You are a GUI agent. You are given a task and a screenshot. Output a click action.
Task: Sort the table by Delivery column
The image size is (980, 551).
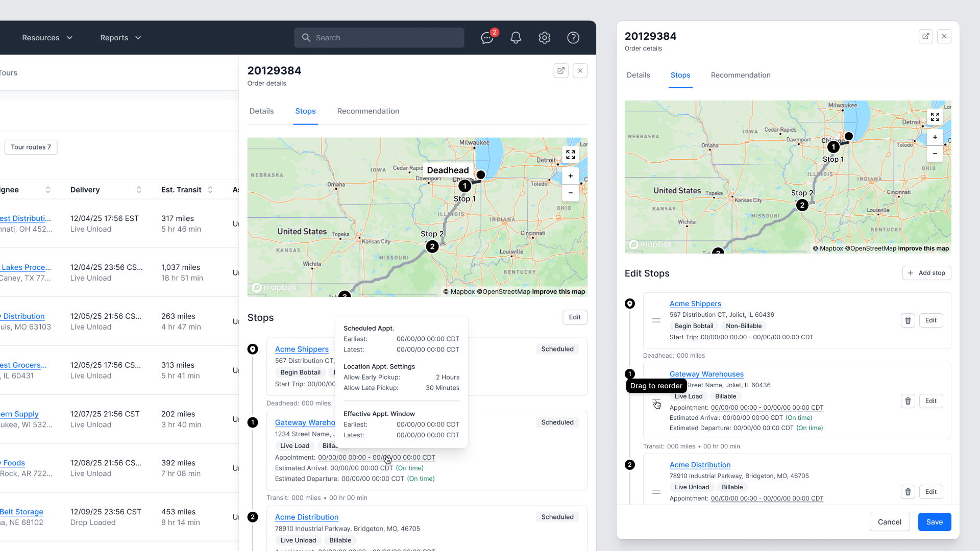tap(138, 190)
